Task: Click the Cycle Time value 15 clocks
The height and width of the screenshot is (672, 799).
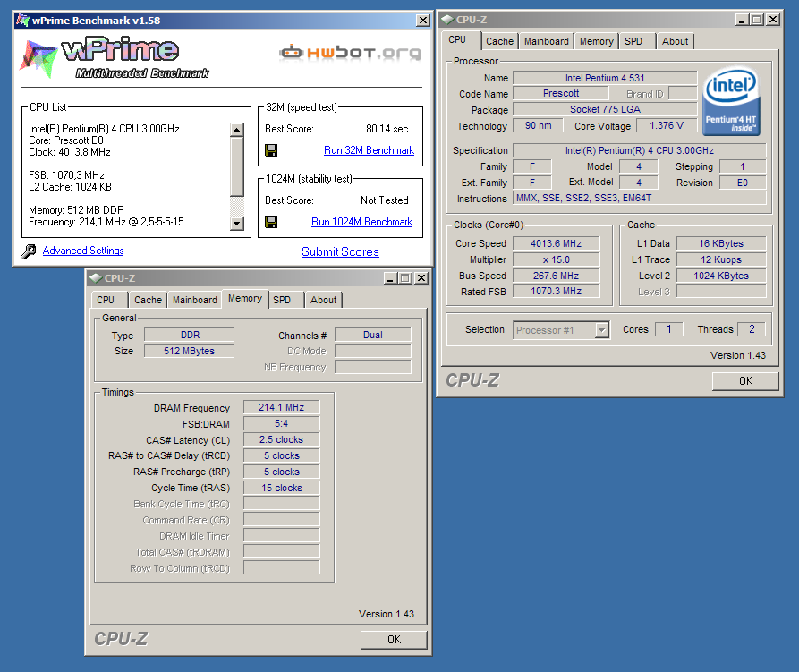Action: point(281,488)
